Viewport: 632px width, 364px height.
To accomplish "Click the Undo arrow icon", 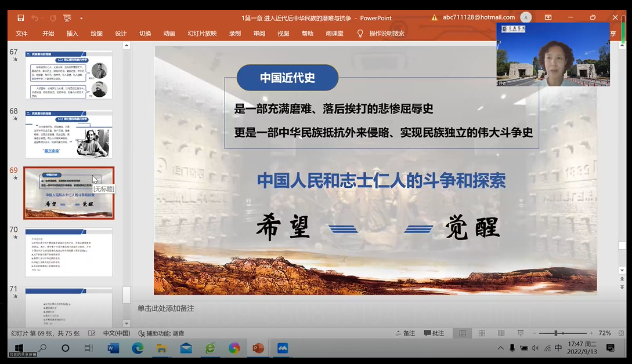I will coord(35,18).
